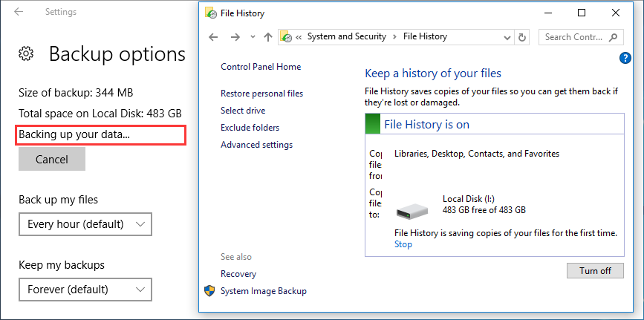Navigate back in the File History window
This screenshot has height=320, width=644.
coord(213,37)
